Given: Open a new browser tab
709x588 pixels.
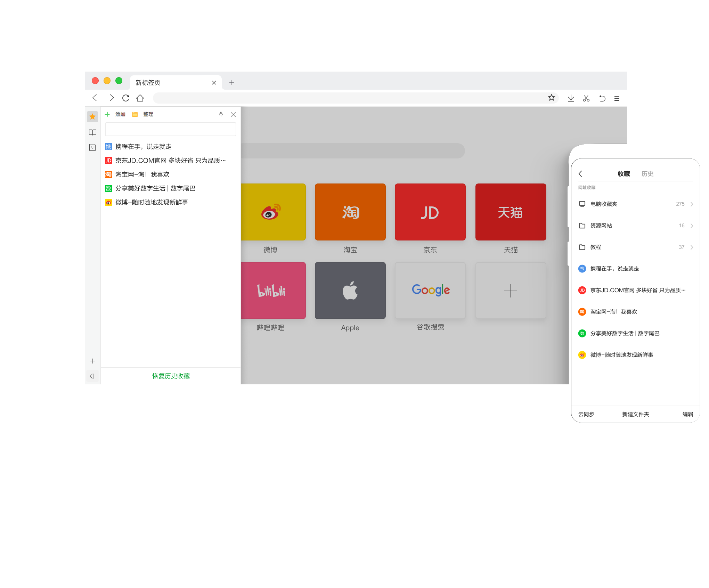Looking at the screenshot, I should (232, 82).
